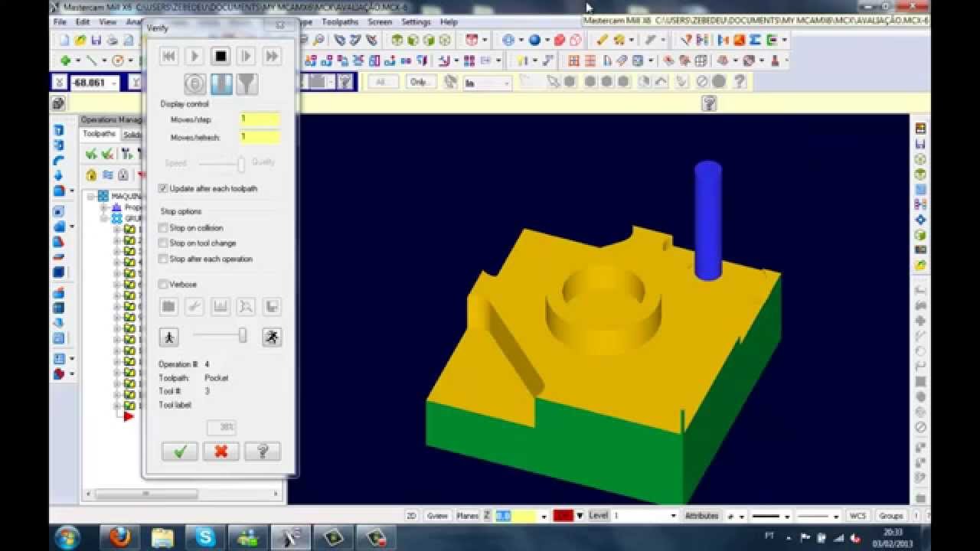Screen dimensions: 980x551
Task: Click the red color swatch in status bar
Action: point(563,516)
